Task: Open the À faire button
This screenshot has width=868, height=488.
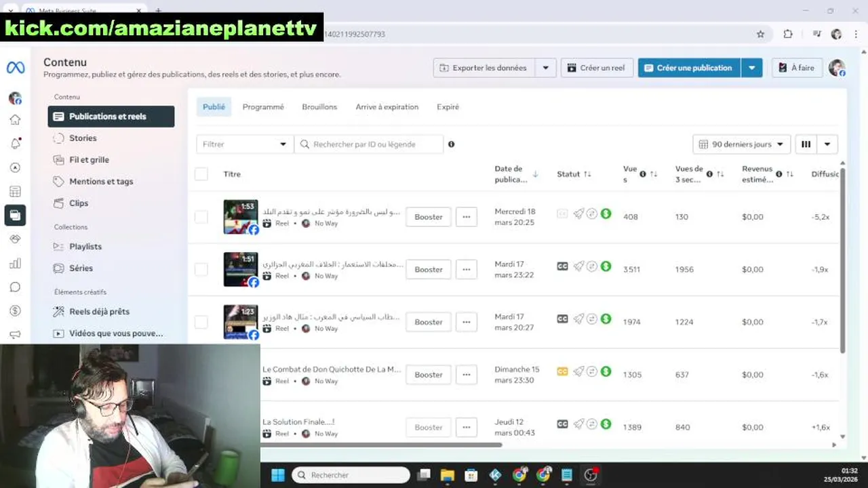Action: pyautogui.click(x=797, y=68)
